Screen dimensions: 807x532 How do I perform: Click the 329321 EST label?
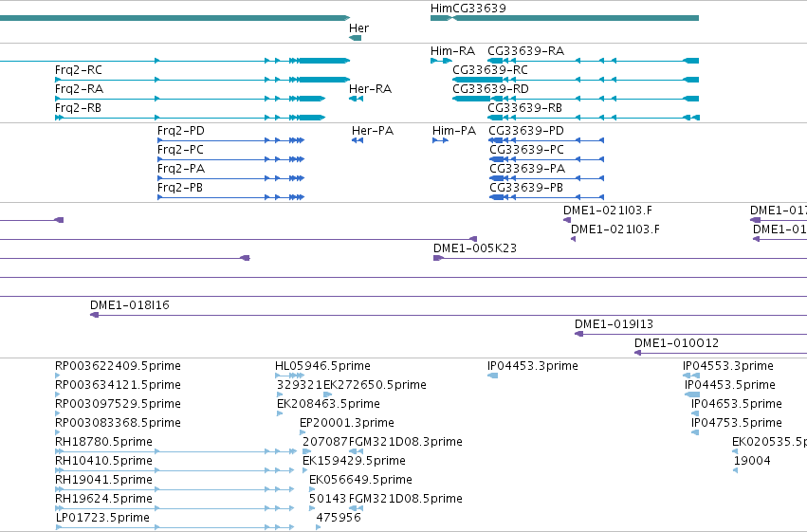(300, 385)
